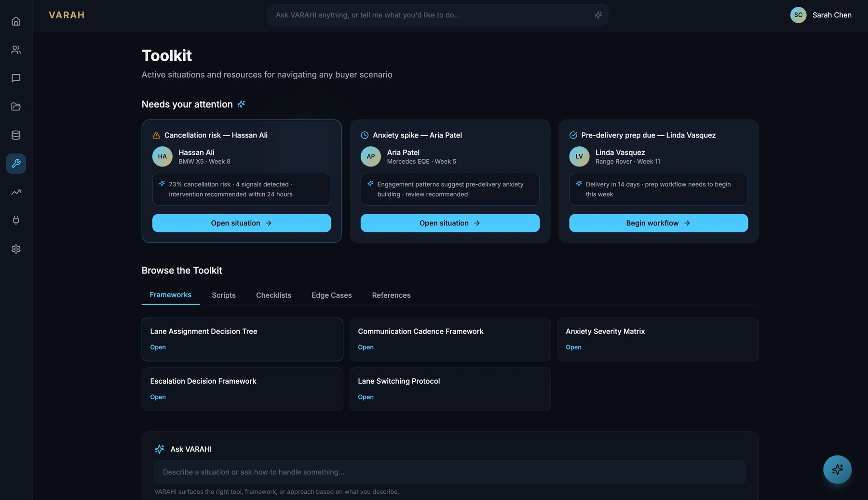Image resolution: width=868 pixels, height=500 pixels.
Task: Focus the Ask VARAHI anything search field
Action: click(x=437, y=15)
